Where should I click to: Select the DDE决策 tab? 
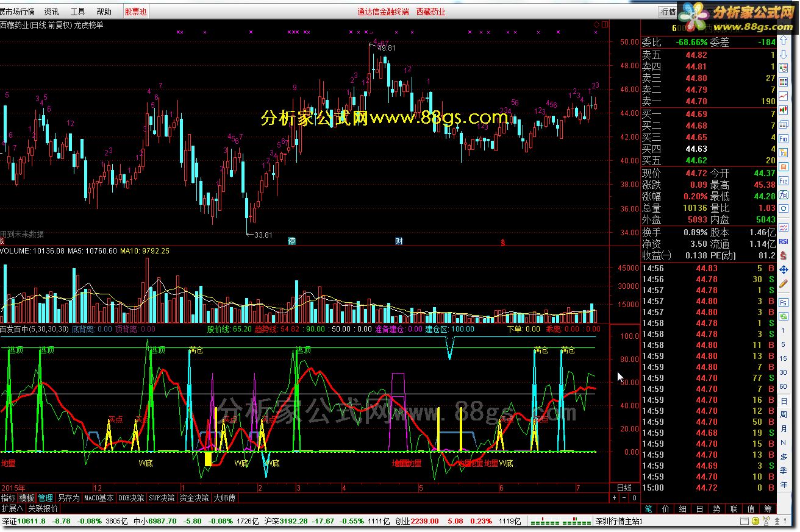[x=131, y=498]
